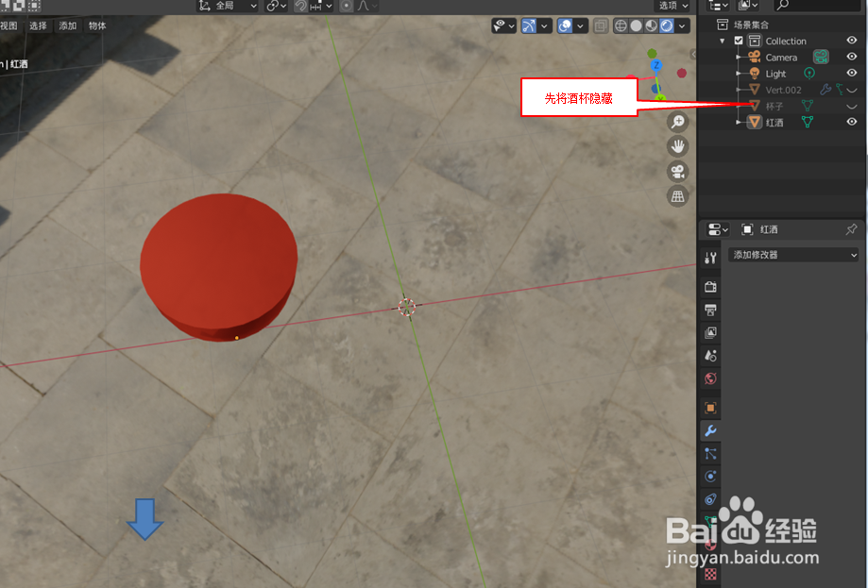Switch to rendered shading mode
Screen dimensions: 868x588
[667, 25]
